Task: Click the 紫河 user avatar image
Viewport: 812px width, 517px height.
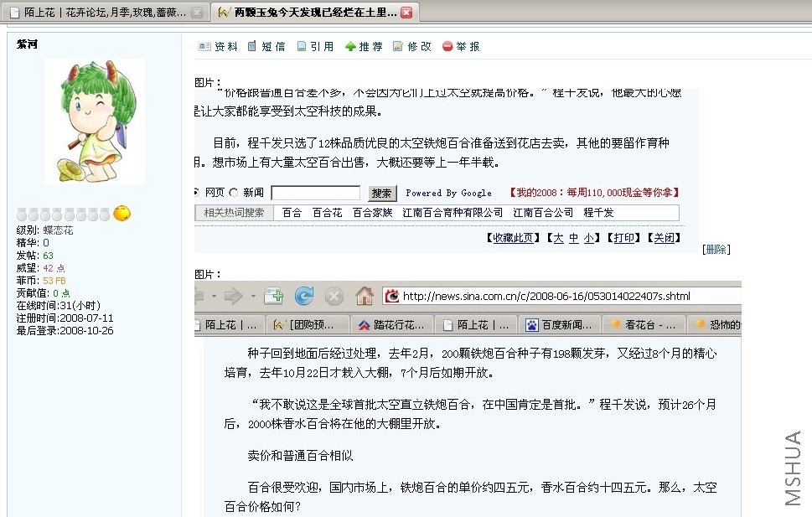Action: (95, 121)
